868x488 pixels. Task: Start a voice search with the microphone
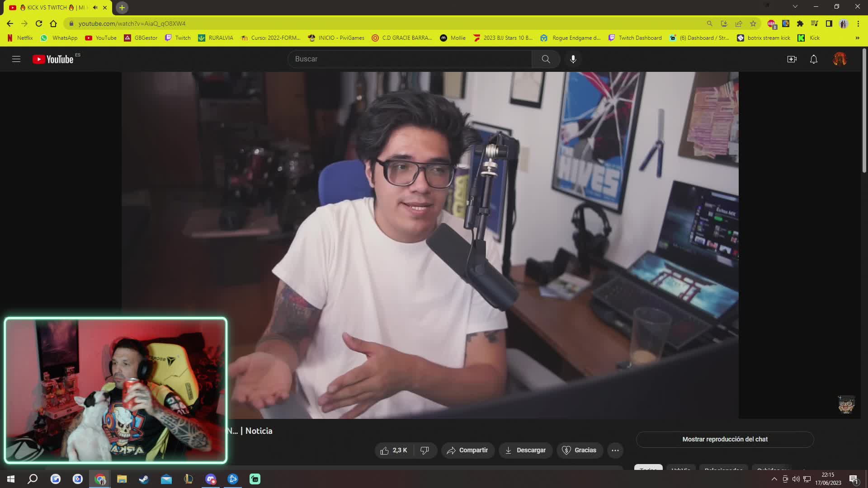coord(573,59)
